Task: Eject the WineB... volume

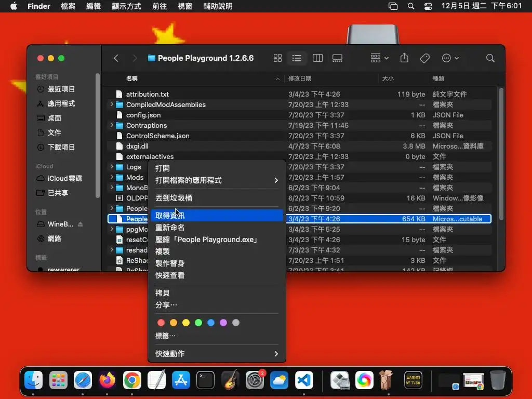Action: (x=81, y=224)
